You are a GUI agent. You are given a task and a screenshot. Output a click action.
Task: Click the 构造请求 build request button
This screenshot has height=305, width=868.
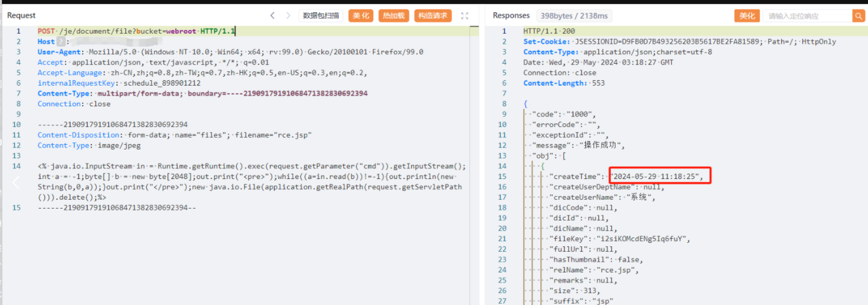pos(433,16)
